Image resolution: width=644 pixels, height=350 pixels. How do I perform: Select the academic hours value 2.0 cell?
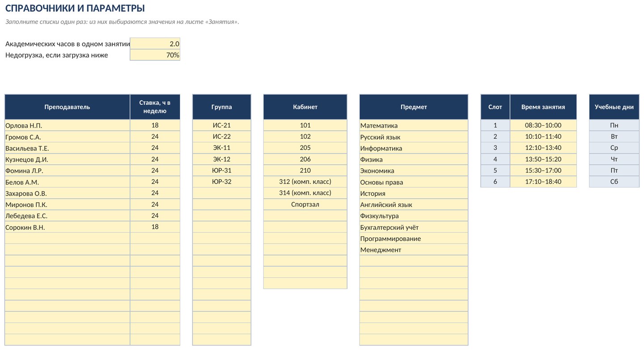[155, 44]
